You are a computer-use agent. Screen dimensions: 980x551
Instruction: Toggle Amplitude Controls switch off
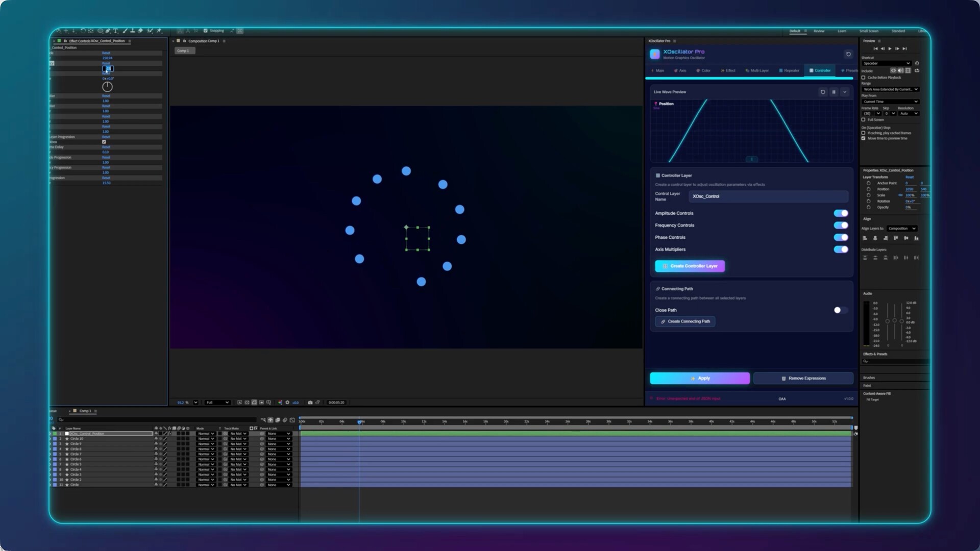(841, 213)
